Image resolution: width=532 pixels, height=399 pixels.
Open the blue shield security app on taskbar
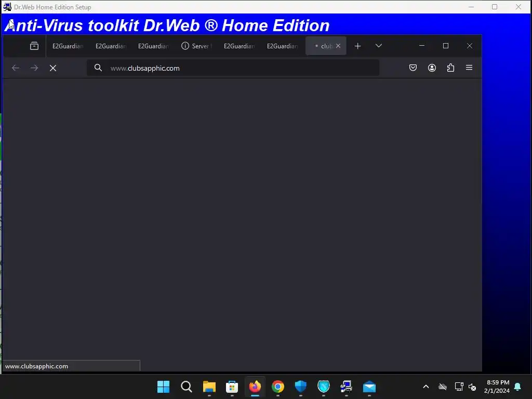click(301, 387)
